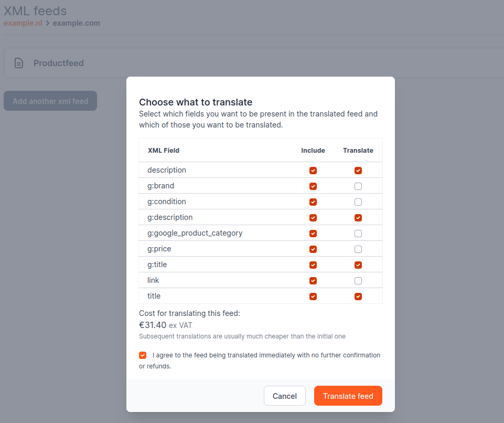Disable Translate for title field
The width and height of the screenshot is (504, 423).
pyautogui.click(x=358, y=297)
